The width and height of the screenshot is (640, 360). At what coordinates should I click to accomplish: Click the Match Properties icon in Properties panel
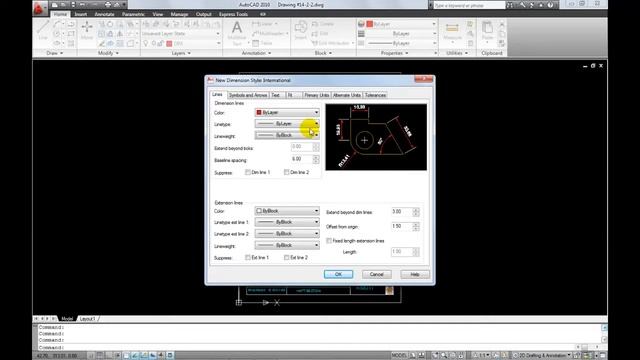coord(361,24)
